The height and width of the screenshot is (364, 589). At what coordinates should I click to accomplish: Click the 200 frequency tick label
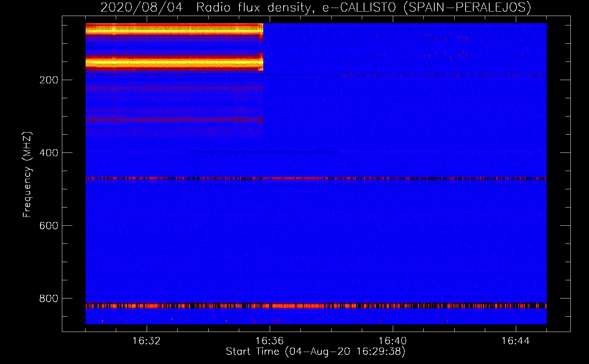[x=49, y=80]
